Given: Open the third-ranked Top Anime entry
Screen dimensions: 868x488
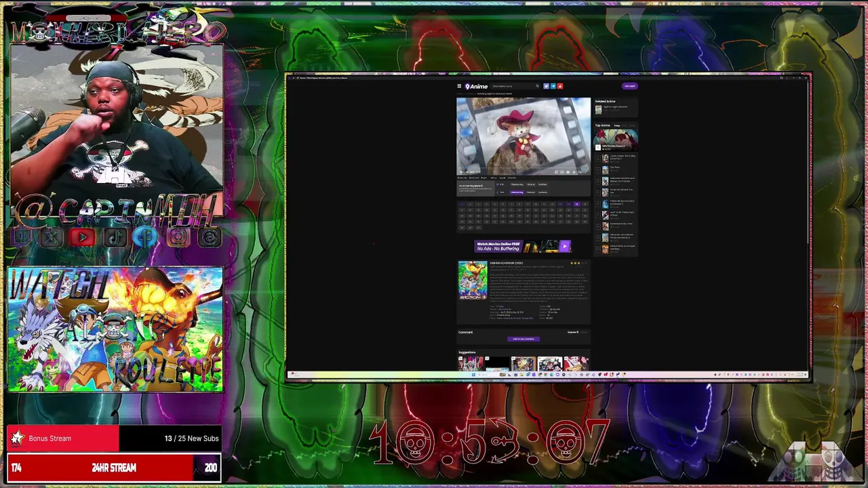Looking at the screenshot, I should pyautogui.click(x=616, y=169).
